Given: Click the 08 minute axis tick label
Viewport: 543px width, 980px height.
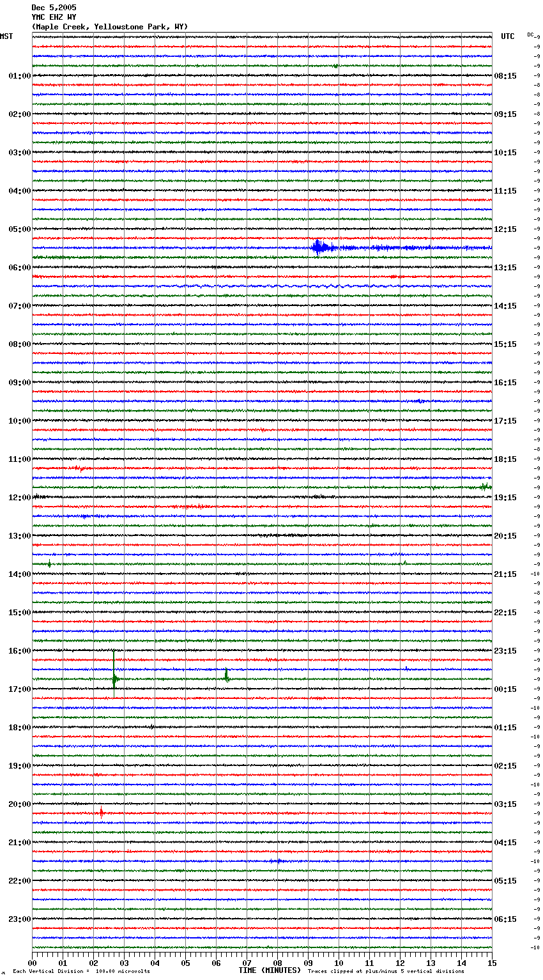Looking at the screenshot, I should point(278,963).
